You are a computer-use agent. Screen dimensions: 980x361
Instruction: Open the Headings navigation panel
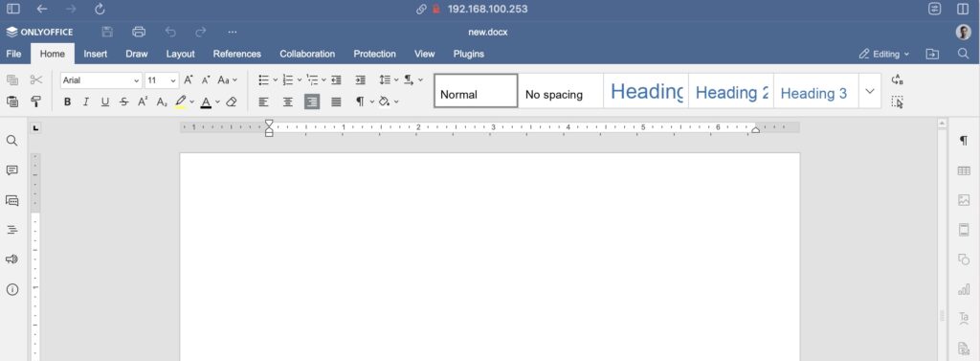(11, 230)
